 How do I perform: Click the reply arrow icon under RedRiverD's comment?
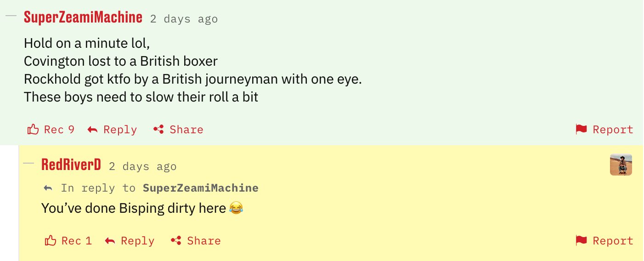(110, 241)
